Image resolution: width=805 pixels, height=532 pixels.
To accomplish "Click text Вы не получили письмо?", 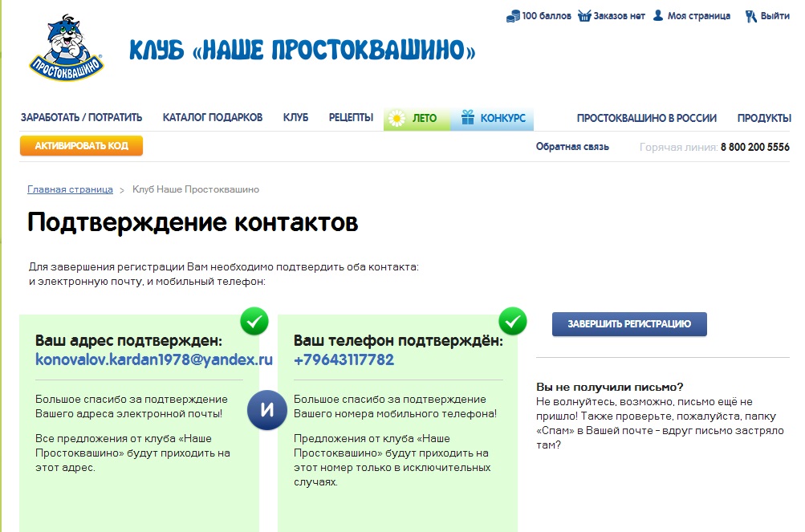I will (x=609, y=387).
